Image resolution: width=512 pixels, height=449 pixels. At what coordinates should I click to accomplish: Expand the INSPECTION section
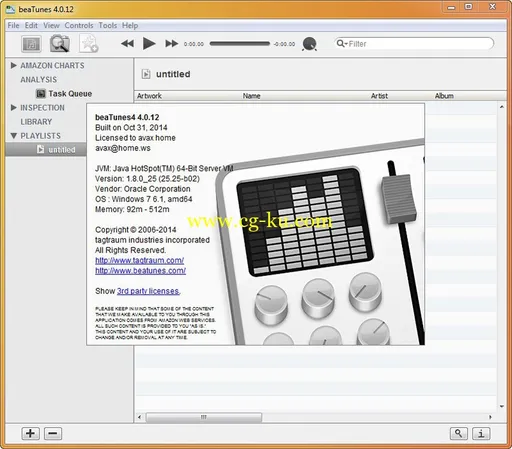[14, 108]
